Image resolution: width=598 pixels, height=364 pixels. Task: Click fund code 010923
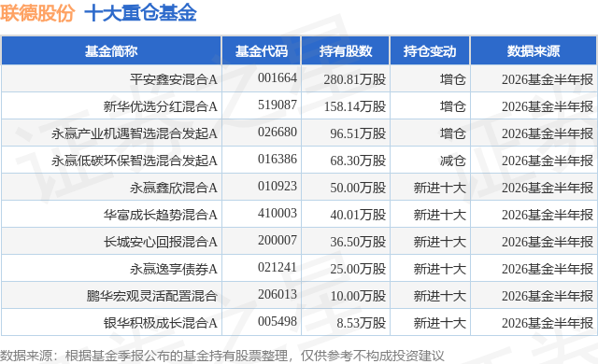click(278, 186)
